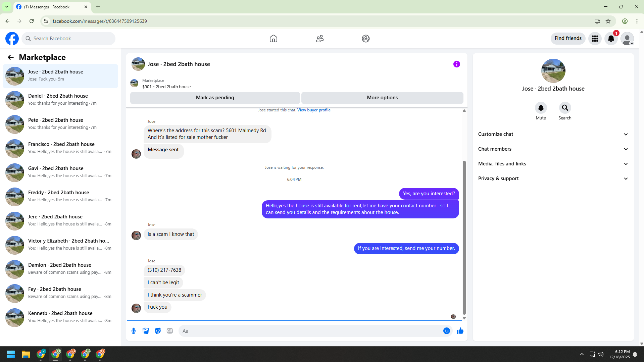This screenshot has width=644, height=362.
Task: Open Daniel · 2bed 2bath house conversation
Action: click(x=60, y=100)
